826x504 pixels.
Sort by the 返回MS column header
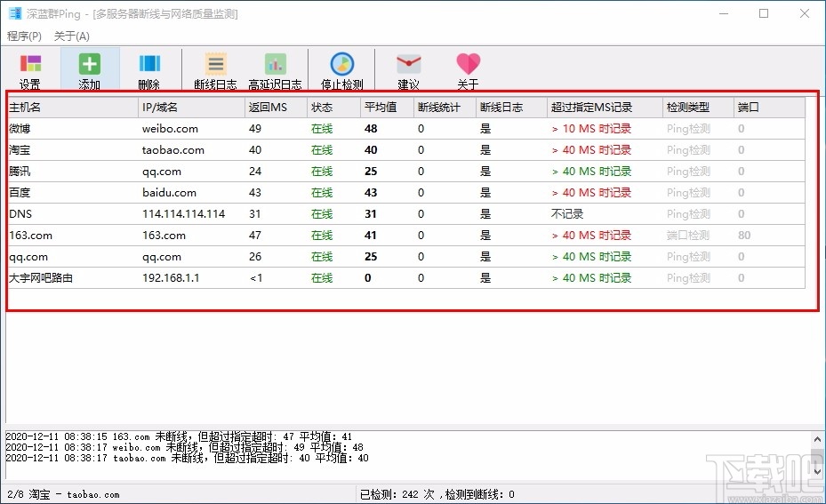pyautogui.click(x=276, y=108)
